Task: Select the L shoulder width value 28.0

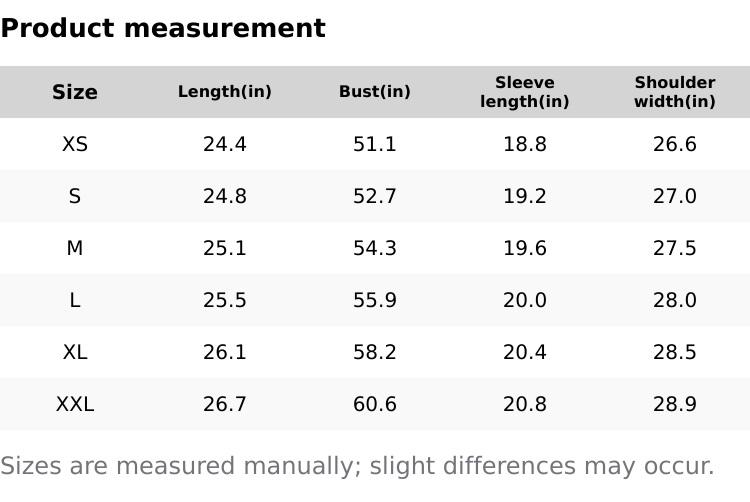Action: click(675, 300)
